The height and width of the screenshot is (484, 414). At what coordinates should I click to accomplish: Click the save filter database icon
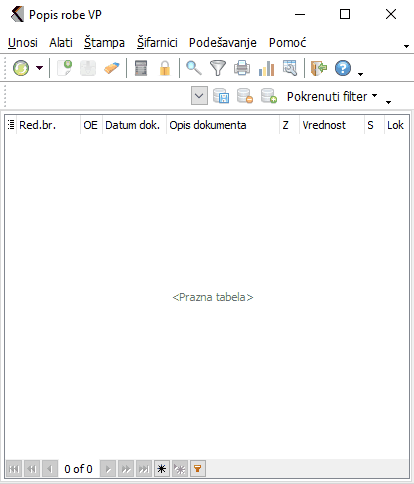pos(221,96)
